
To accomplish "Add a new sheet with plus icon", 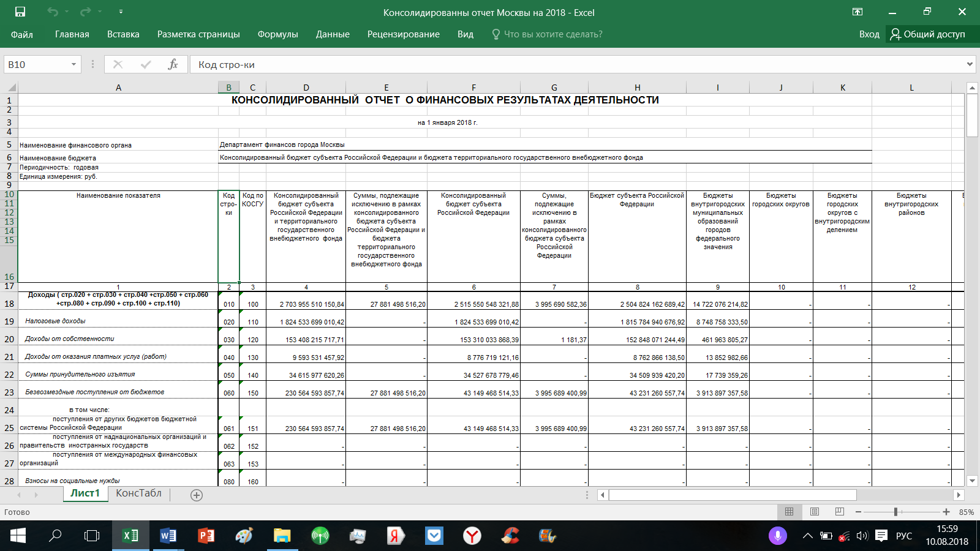I will pos(197,495).
